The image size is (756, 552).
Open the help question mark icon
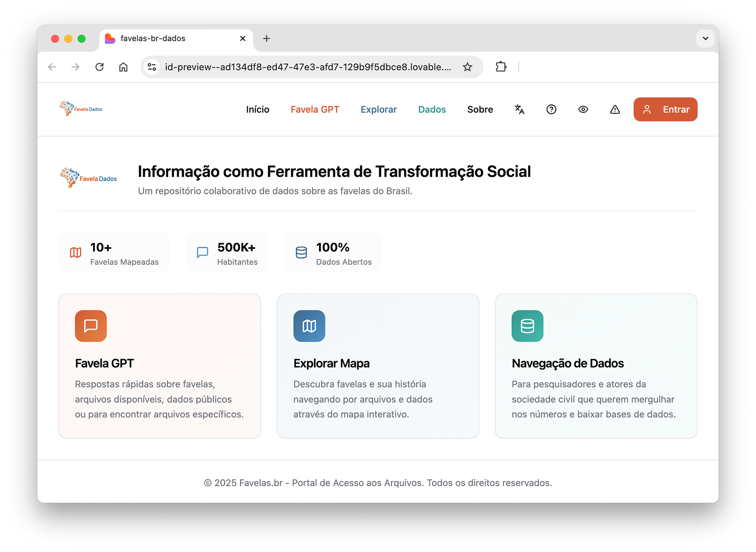click(551, 109)
